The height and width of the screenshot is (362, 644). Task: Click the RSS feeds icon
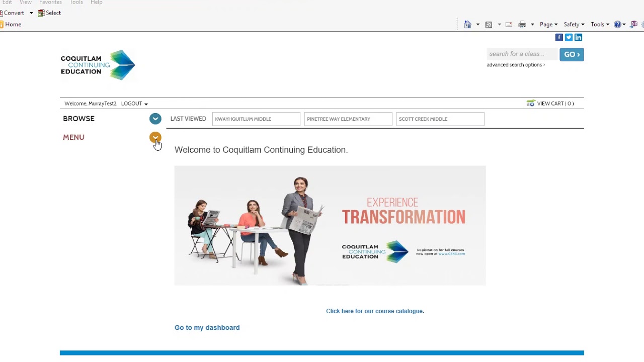click(x=489, y=24)
